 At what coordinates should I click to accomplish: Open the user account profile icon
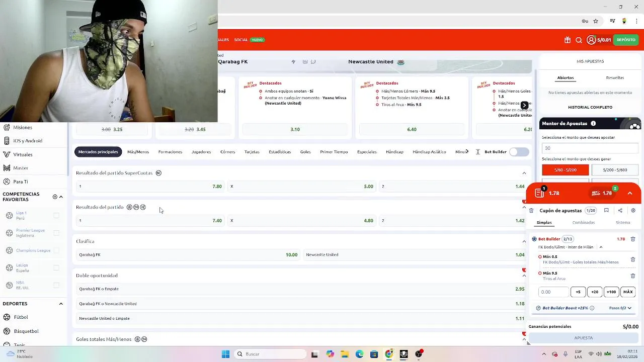tap(591, 40)
